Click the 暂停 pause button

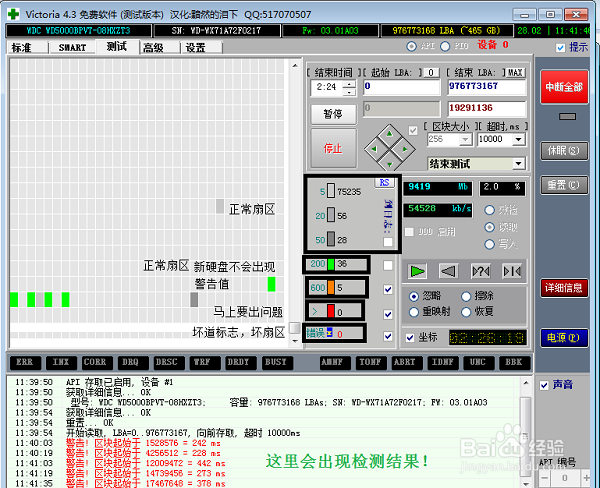pos(333,114)
